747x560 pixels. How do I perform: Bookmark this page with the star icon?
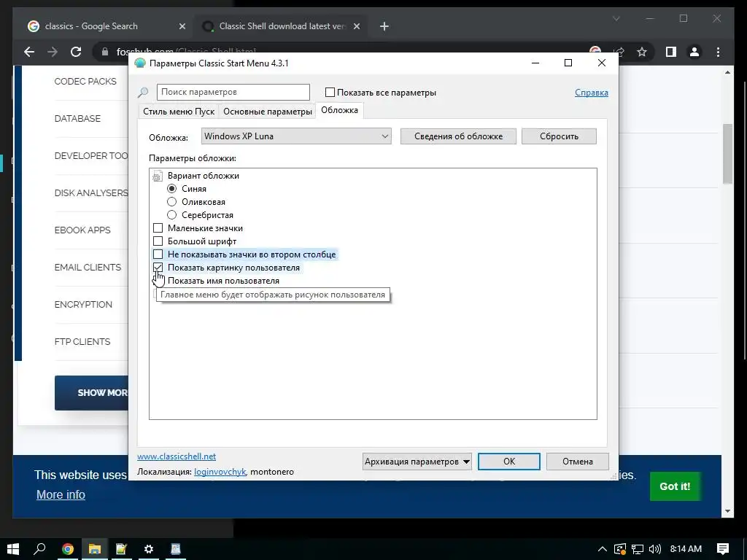(642, 52)
